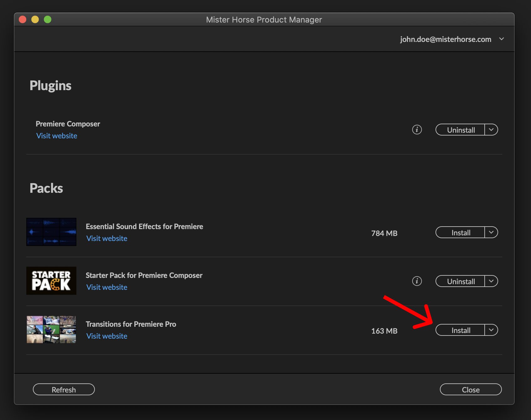Uninstall Premiere Composer plugin
531x420 pixels.
pos(460,130)
